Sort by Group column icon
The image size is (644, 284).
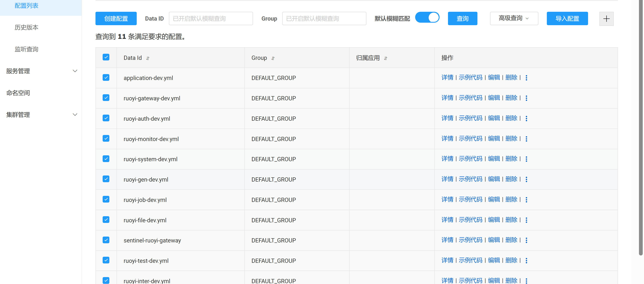pos(273,58)
